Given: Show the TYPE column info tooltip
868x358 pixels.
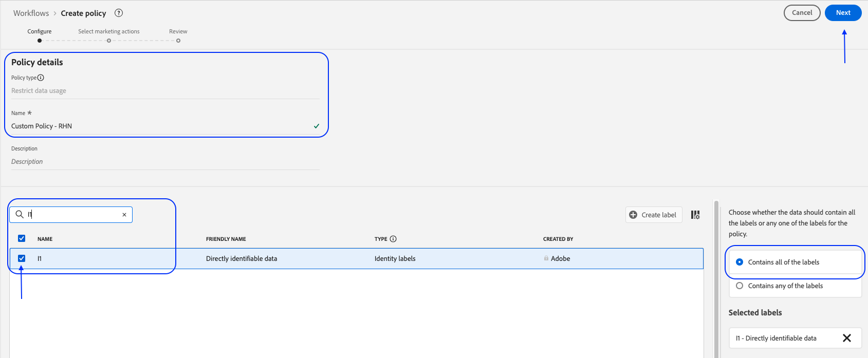Looking at the screenshot, I should 393,239.
